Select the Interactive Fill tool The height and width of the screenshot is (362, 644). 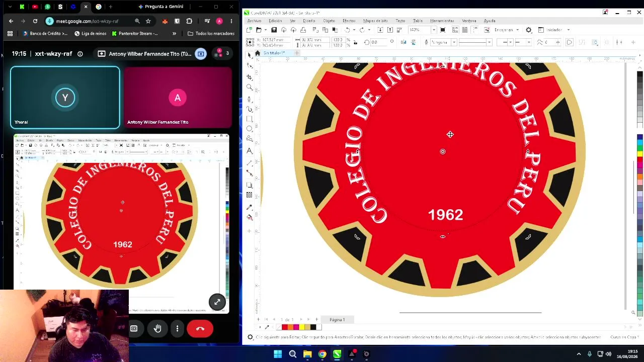click(x=250, y=217)
